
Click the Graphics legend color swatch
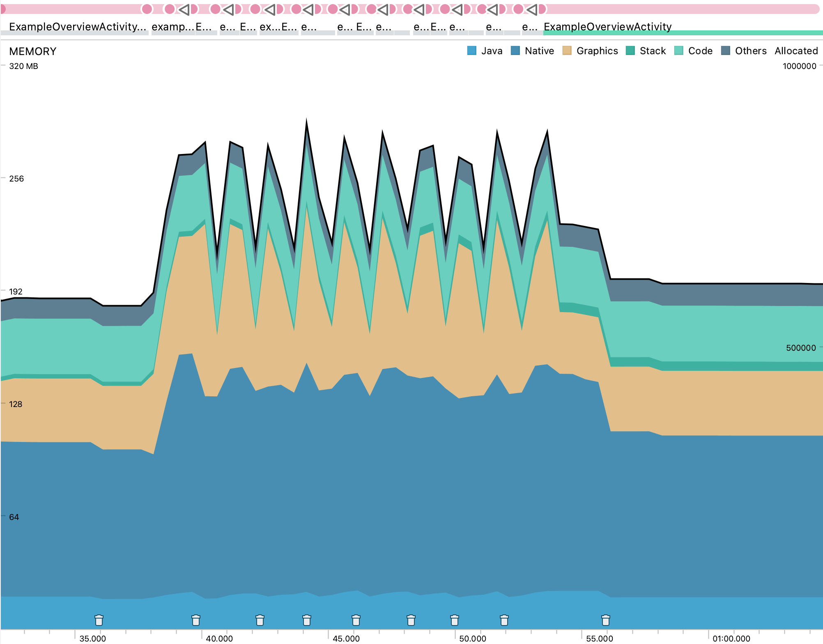(x=567, y=51)
